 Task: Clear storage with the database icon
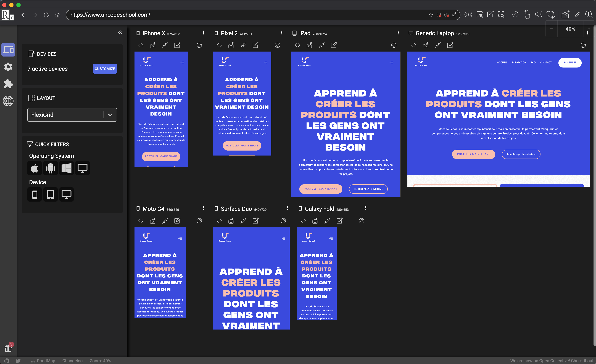pos(439,15)
